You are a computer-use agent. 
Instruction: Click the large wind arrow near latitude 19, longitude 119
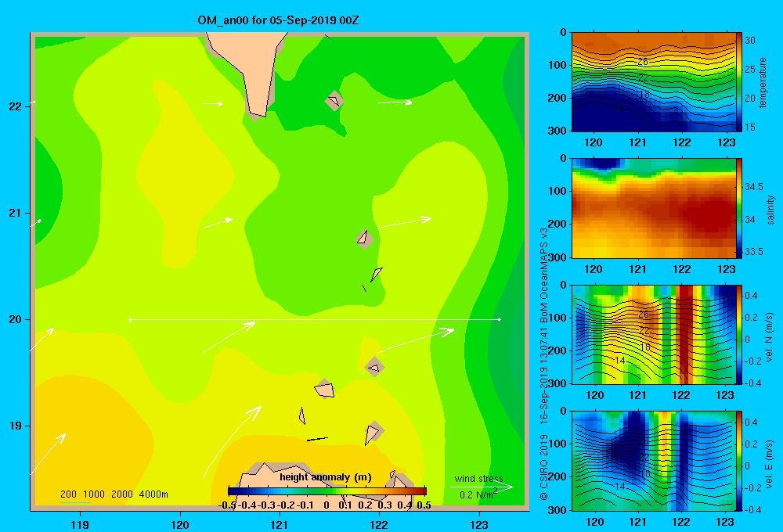(48, 454)
